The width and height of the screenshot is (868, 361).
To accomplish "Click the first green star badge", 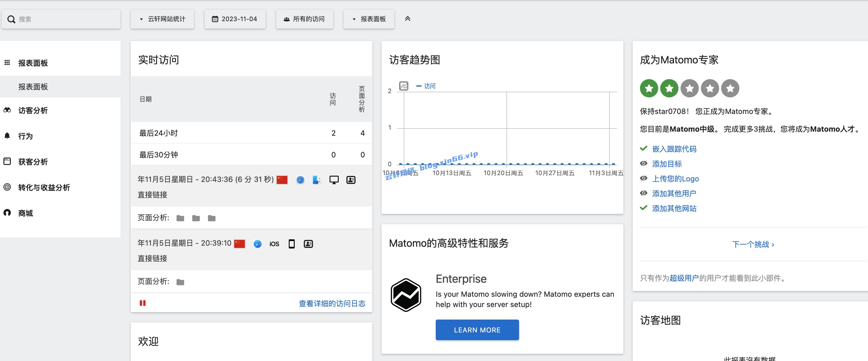I will point(649,89).
